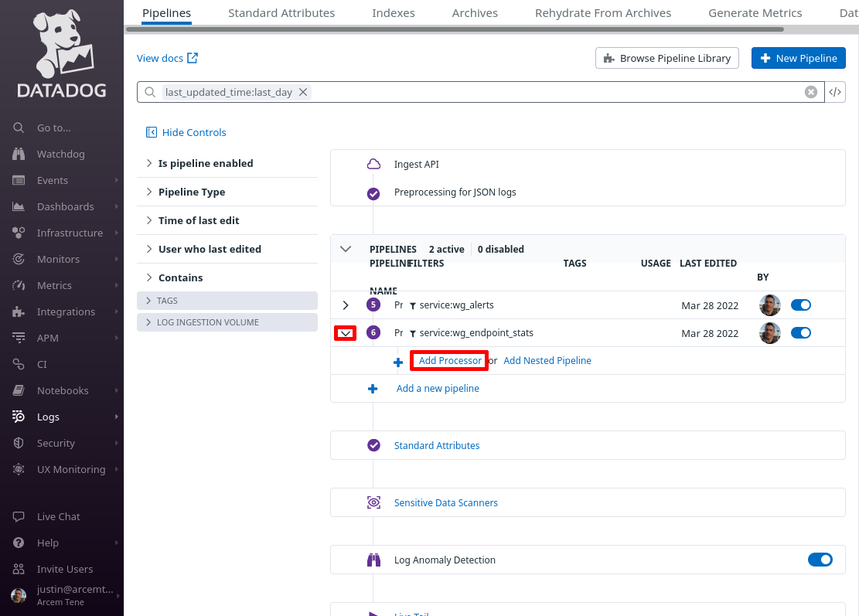Click Add Nested Pipeline link
The width and height of the screenshot is (859, 616).
[547, 360]
